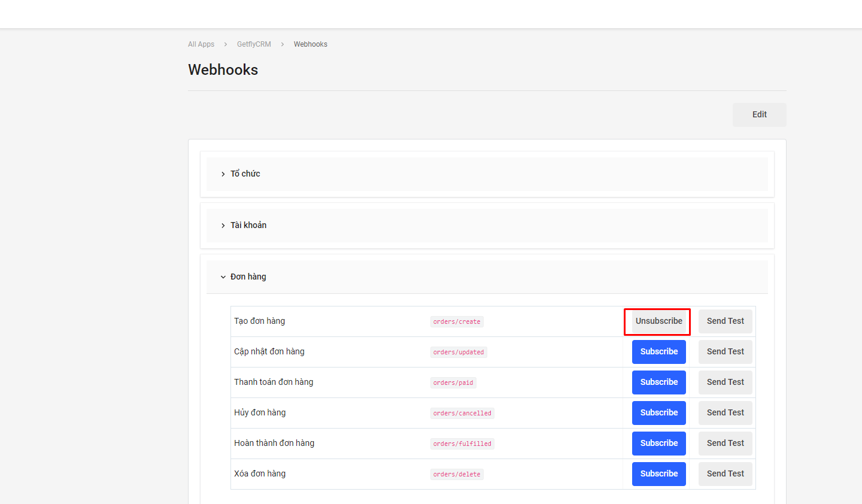The image size is (862, 504).
Task: Expand the Tổ chức section
Action: point(245,174)
